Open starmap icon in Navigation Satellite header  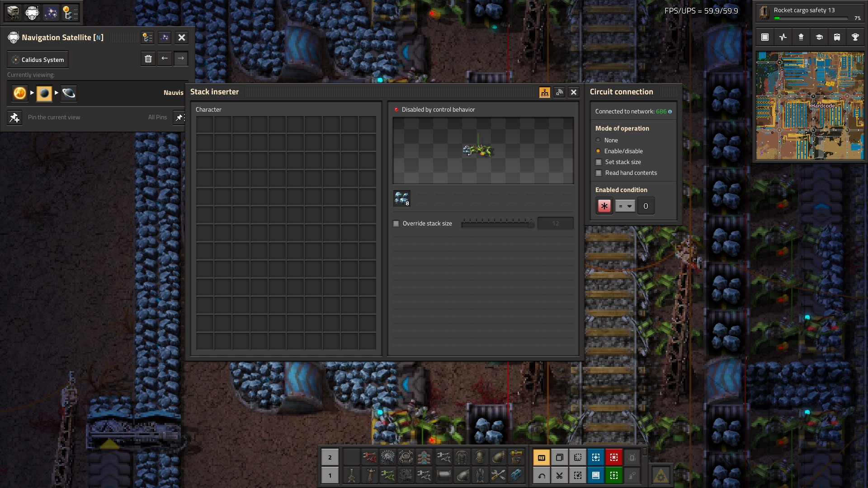[165, 38]
